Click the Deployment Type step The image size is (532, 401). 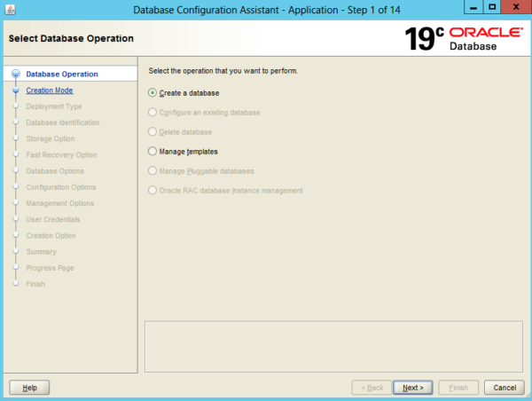click(54, 106)
